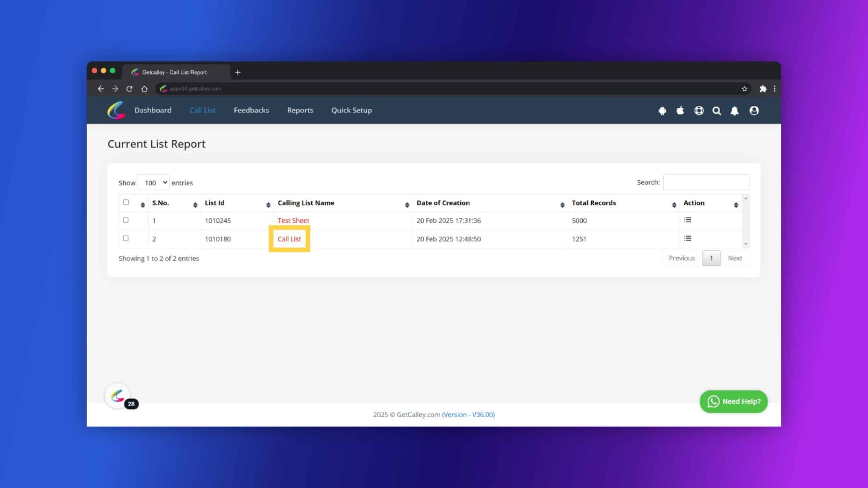Click browser forward arrow
Viewport: 868px width, 488px height.
tap(115, 89)
